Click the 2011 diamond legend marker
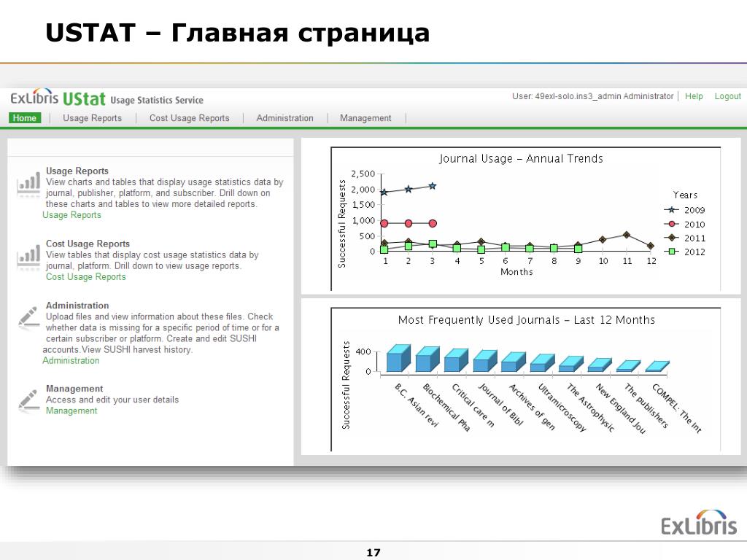 click(671, 238)
